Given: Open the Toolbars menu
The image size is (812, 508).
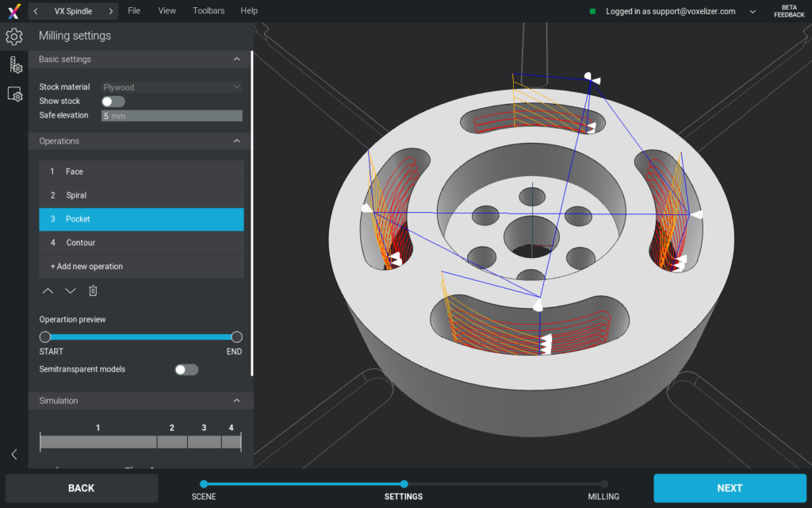Looking at the screenshot, I should (208, 10).
